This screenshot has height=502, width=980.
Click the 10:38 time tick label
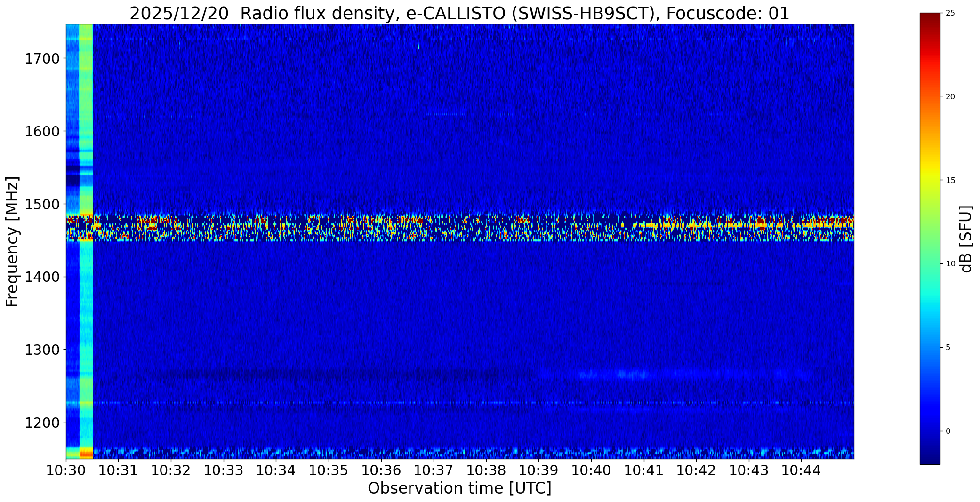coord(486,470)
